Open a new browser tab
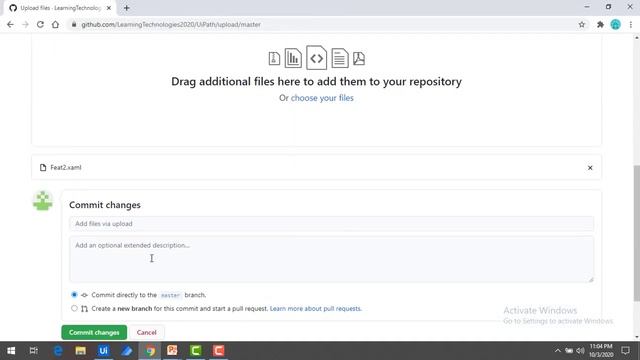 (x=127, y=8)
